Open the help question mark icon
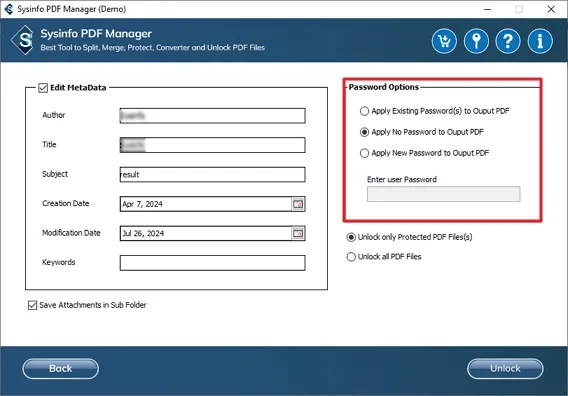Viewport: 568px width, 396px height. coord(508,41)
